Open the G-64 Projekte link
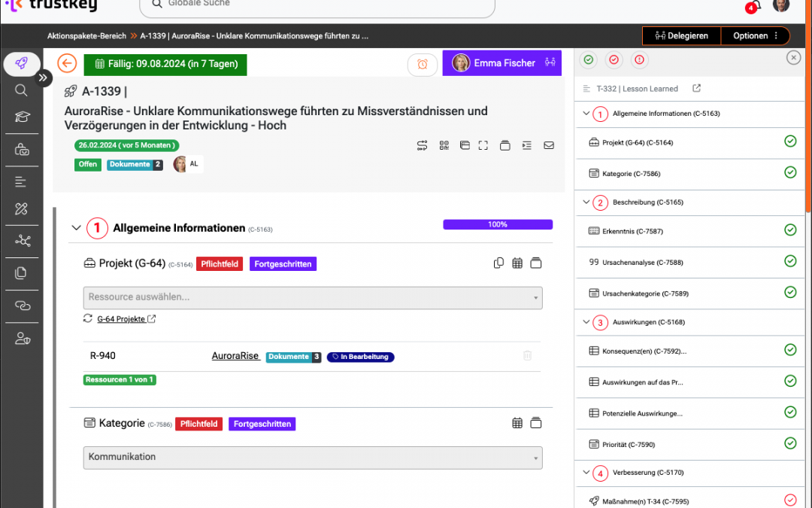Screen dimensions: 812x508 (121, 319)
